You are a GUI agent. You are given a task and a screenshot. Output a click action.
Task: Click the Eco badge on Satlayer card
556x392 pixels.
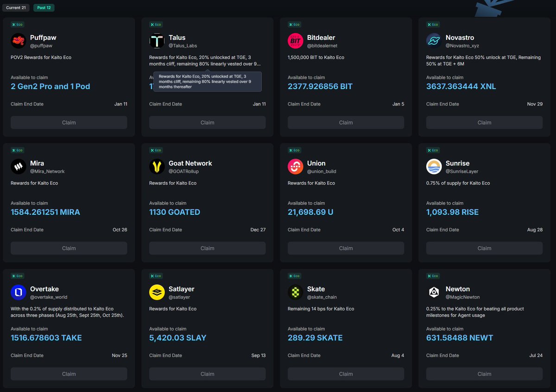pyautogui.click(x=156, y=276)
